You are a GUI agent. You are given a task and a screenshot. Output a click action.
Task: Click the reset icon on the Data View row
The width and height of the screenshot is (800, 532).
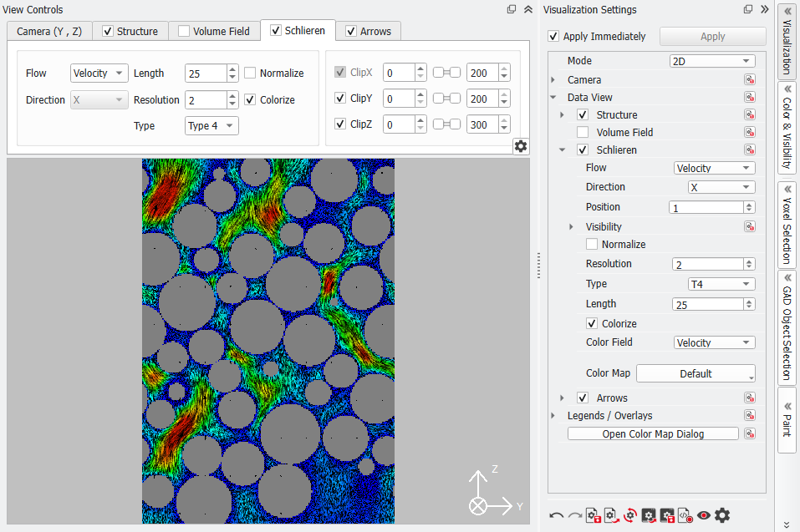[x=750, y=97]
